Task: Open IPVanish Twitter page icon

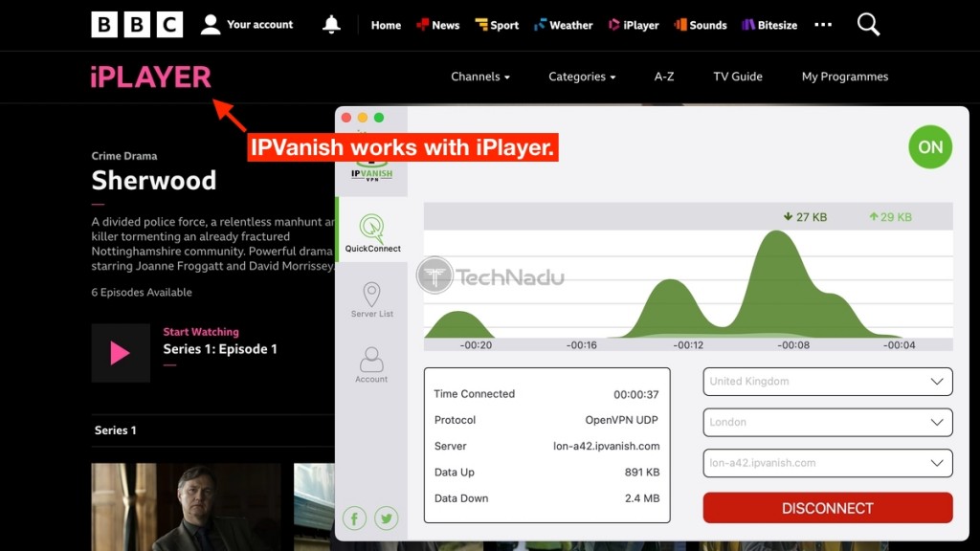Action: [x=387, y=518]
